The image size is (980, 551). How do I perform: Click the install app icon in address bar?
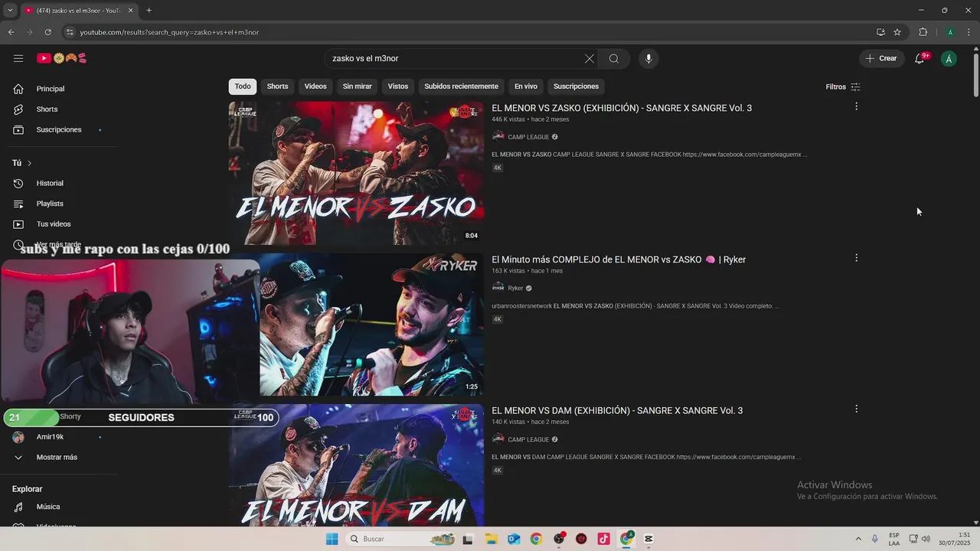(x=880, y=32)
